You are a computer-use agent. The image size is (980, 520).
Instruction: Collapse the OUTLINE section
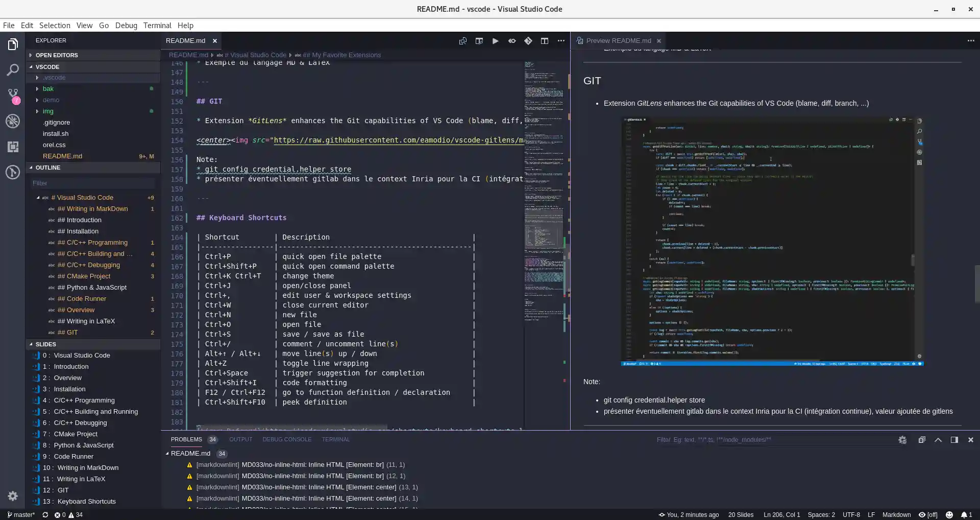48,168
